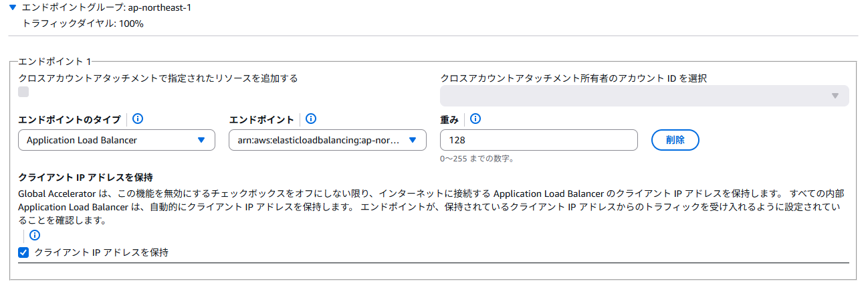Click クロスアカウントアタッチメント所有者のアカウント ID を選択 label
Viewport: 868px width, 286px height.
(574, 78)
